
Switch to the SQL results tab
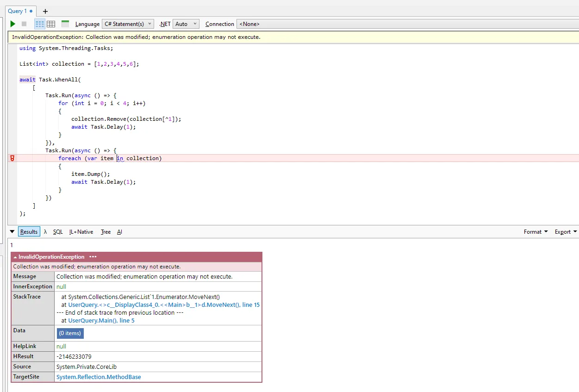click(57, 231)
